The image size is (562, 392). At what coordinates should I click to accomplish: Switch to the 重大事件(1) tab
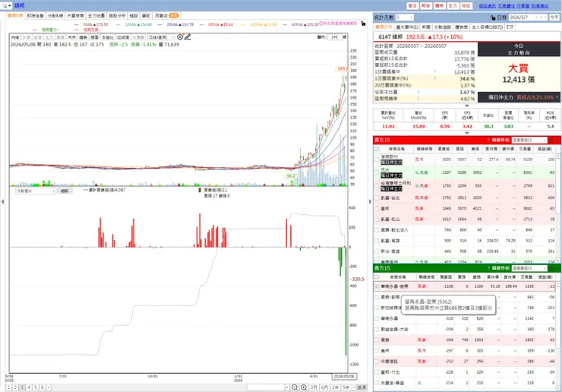[407, 27]
